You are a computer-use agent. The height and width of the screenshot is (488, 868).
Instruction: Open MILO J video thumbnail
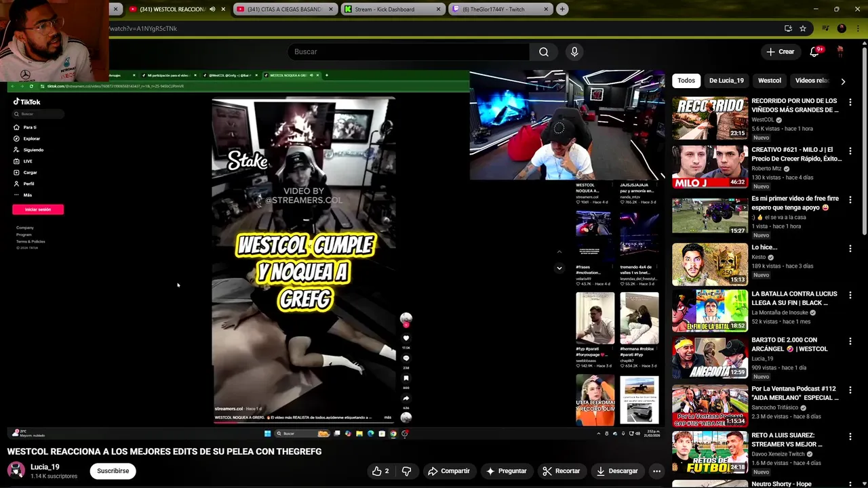point(710,167)
